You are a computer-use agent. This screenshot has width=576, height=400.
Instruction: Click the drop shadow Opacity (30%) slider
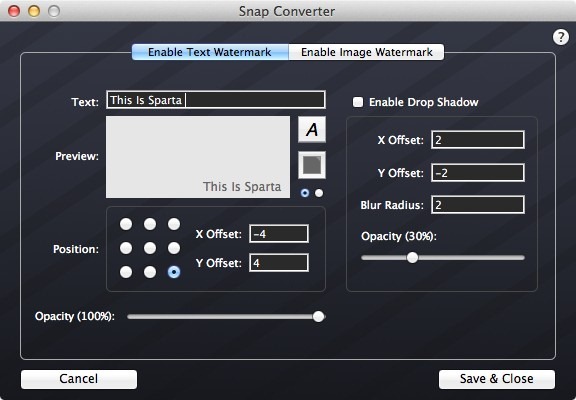click(443, 257)
